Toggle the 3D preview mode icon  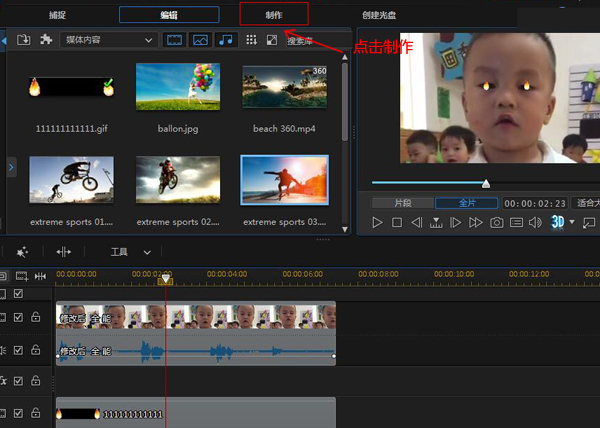[x=558, y=222]
